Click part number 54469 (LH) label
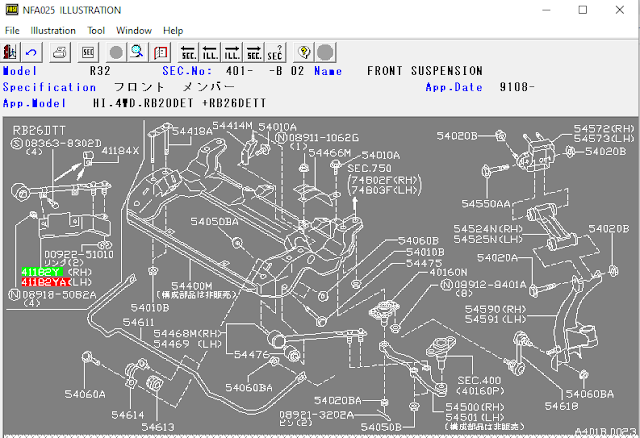Screen dimensions: 640x438 187,344
